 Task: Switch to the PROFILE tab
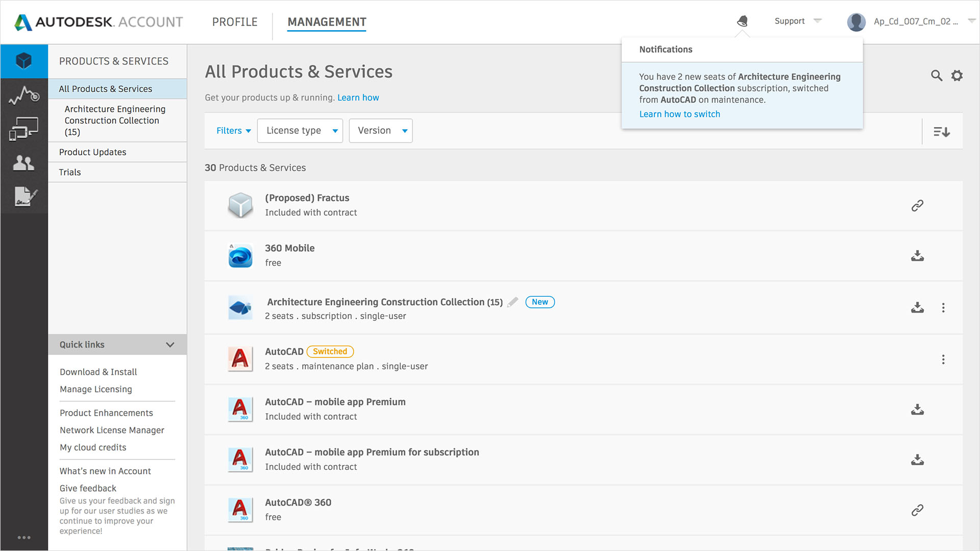pyautogui.click(x=235, y=22)
